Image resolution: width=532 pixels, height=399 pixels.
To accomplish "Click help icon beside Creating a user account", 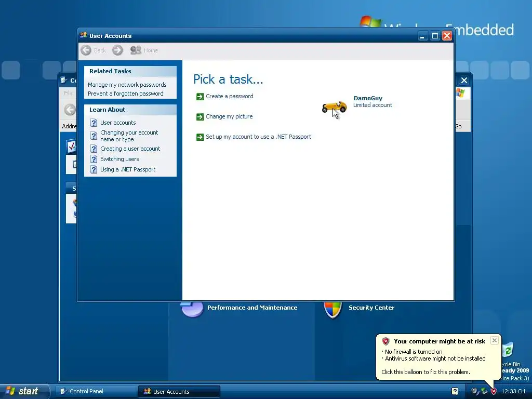I will pos(94,149).
